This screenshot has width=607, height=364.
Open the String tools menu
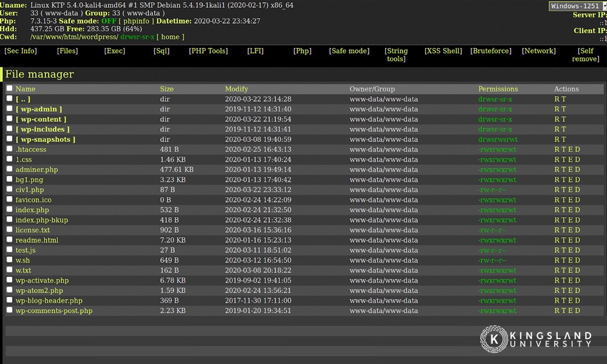[396, 55]
